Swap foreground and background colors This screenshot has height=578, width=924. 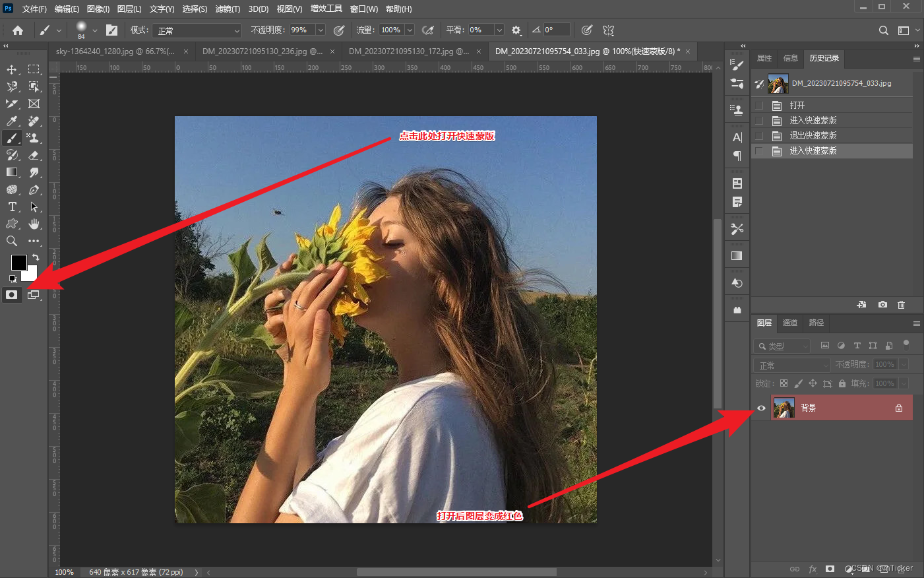pos(36,257)
